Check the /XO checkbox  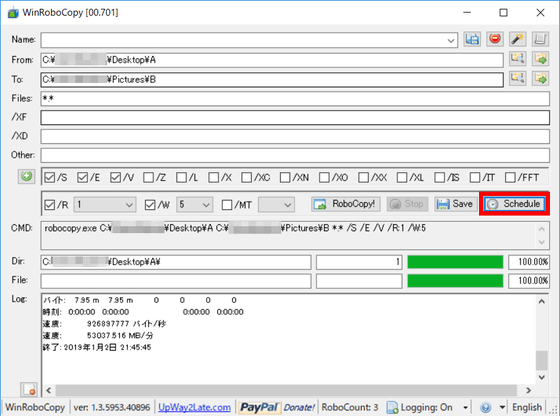pyautogui.click(x=324, y=177)
